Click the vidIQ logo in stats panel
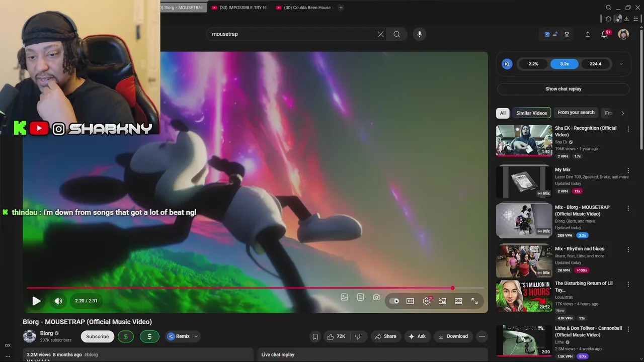Image resolution: width=644 pixels, height=362 pixels. pyautogui.click(x=507, y=64)
